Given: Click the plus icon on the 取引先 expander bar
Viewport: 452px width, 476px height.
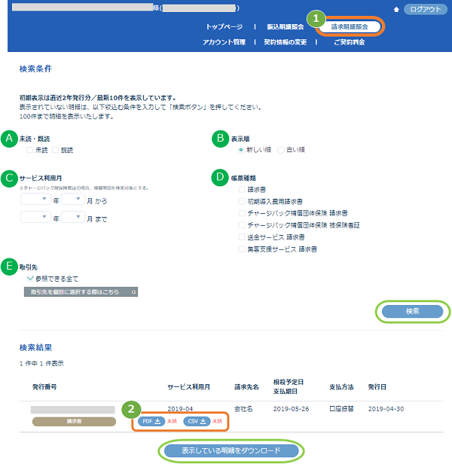Looking at the screenshot, I should pos(133,292).
